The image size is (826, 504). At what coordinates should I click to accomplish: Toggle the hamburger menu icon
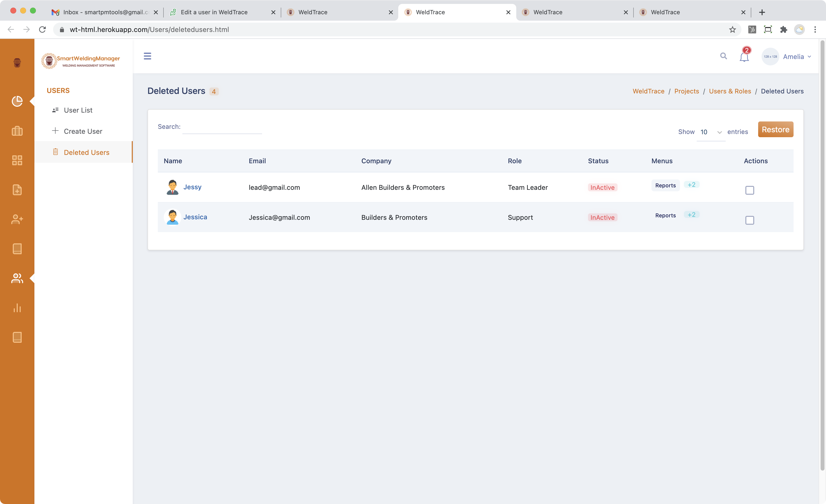tap(147, 56)
